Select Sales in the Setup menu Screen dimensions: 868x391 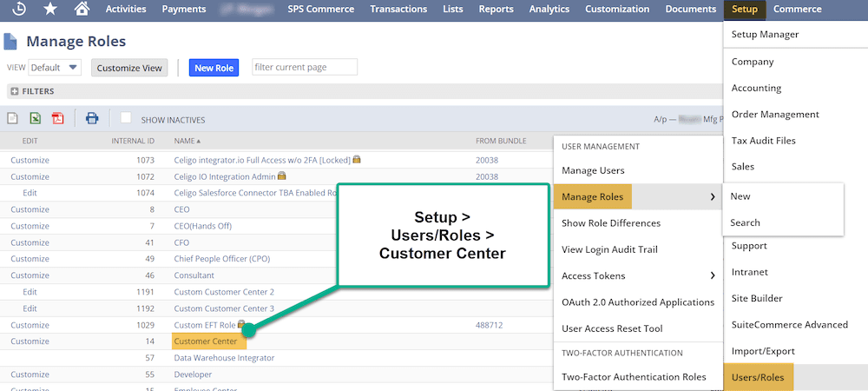[x=743, y=167]
